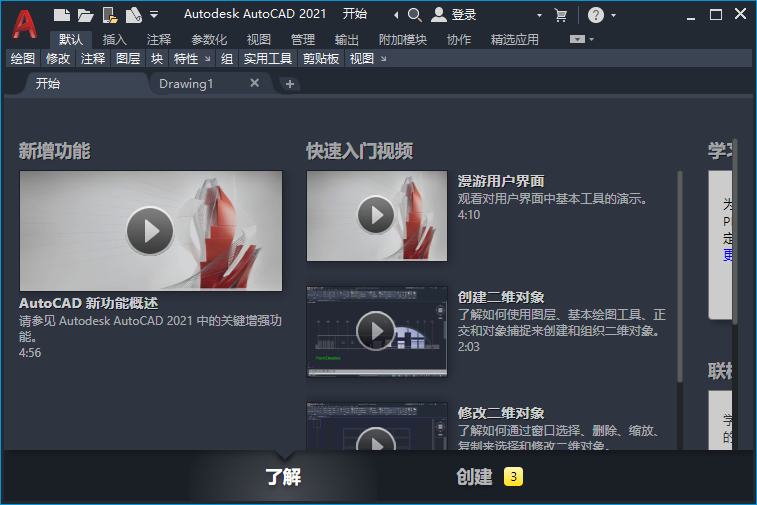Expand the Help dropdown arrow

coord(613,15)
